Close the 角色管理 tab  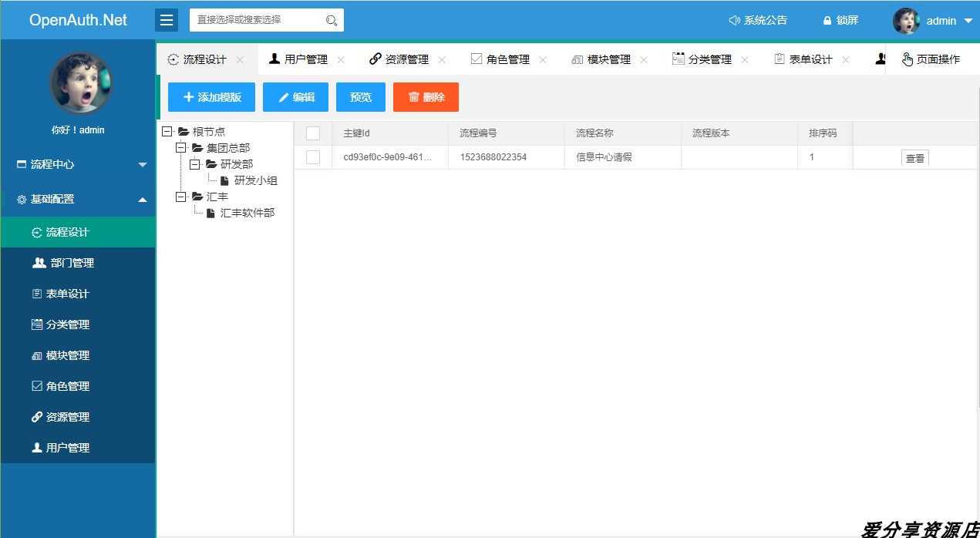(543, 59)
